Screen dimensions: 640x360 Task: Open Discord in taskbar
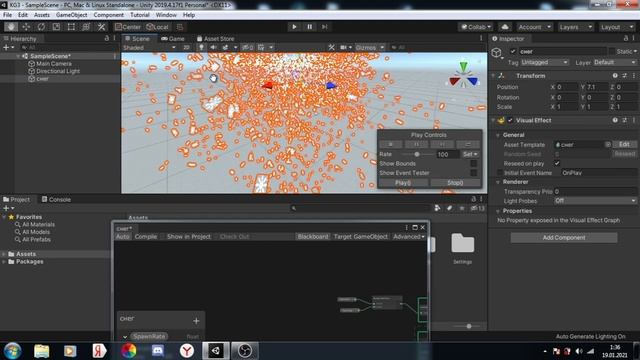pos(158,351)
